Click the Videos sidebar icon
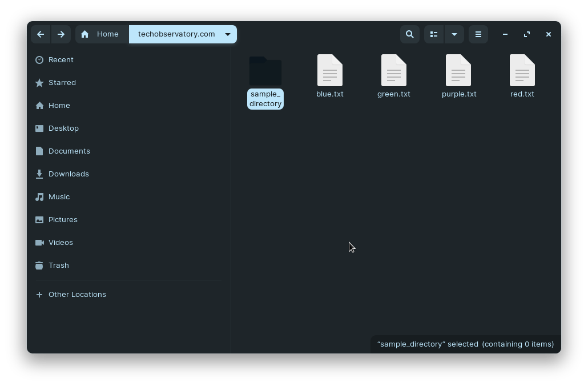Screen dimensions: 588x386 point(39,242)
